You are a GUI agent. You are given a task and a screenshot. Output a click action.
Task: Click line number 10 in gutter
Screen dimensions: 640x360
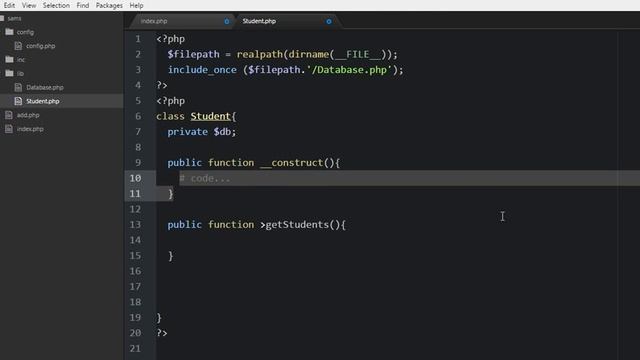click(135, 178)
